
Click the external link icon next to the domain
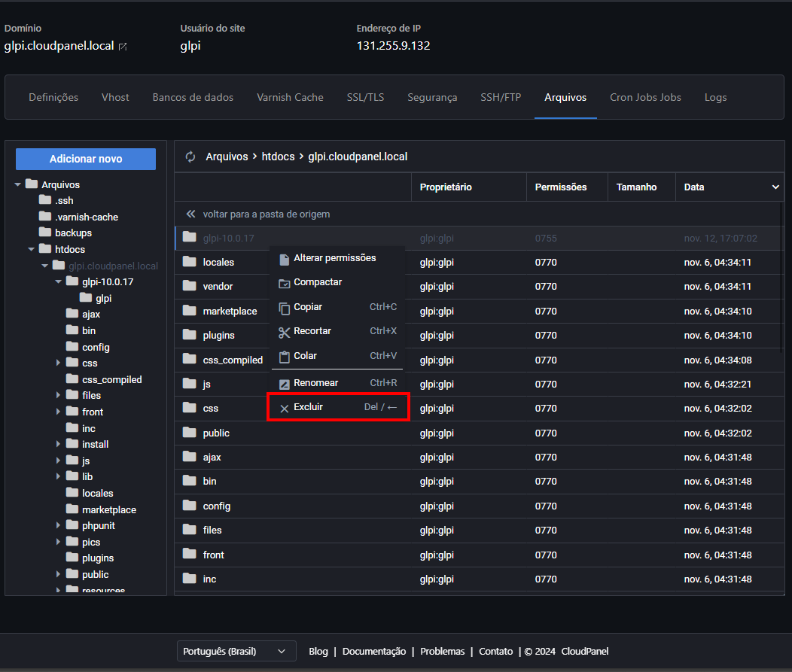[123, 47]
